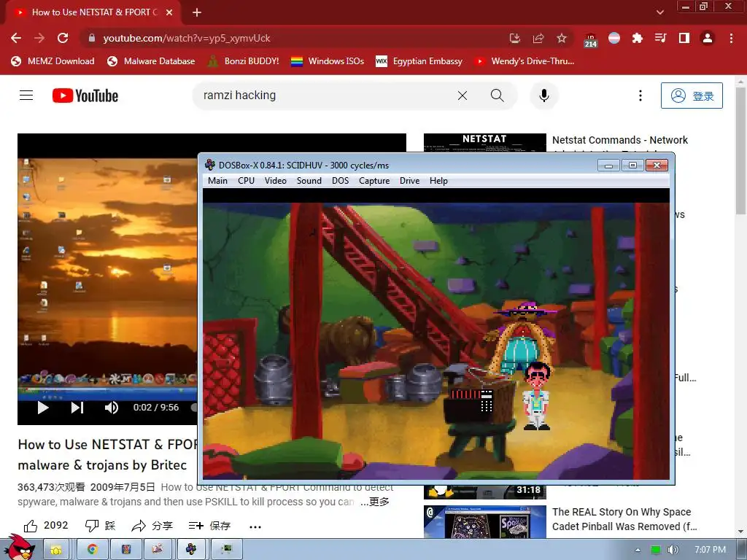Open the Windows ISOs bookmark

tap(328, 61)
